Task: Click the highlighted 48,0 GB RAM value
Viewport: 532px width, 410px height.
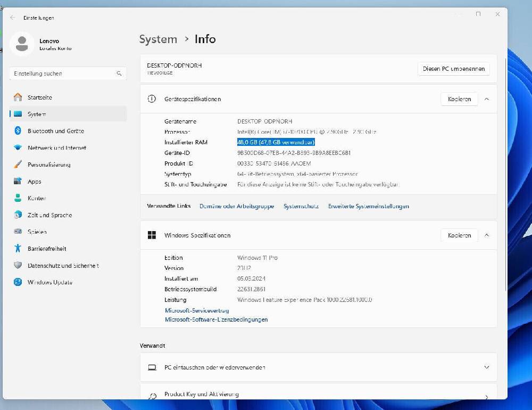Action: point(276,142)
